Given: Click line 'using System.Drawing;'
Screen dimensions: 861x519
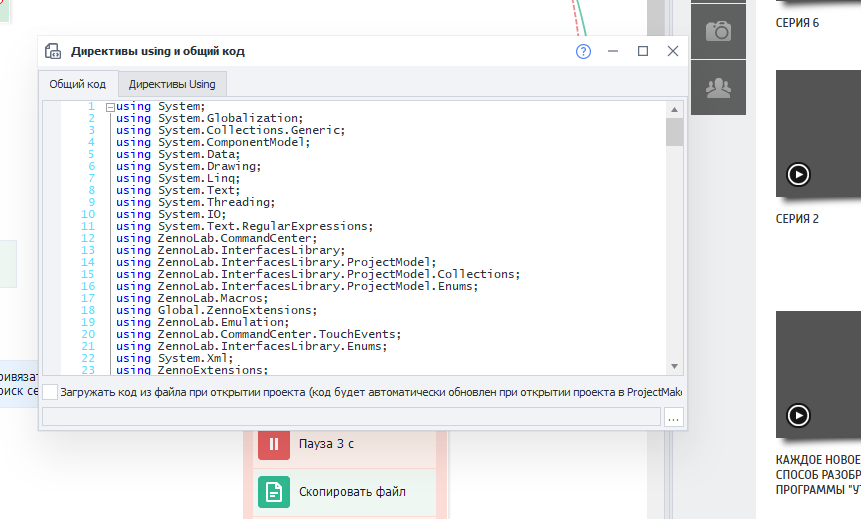Looking at the screenshot, I should [188, 166].
